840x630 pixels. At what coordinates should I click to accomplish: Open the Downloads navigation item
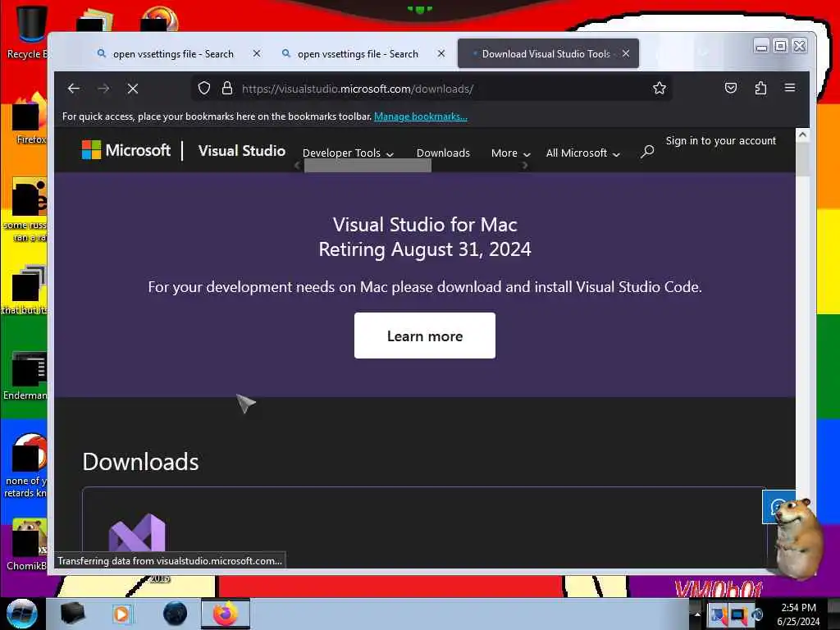click(443, 153)
